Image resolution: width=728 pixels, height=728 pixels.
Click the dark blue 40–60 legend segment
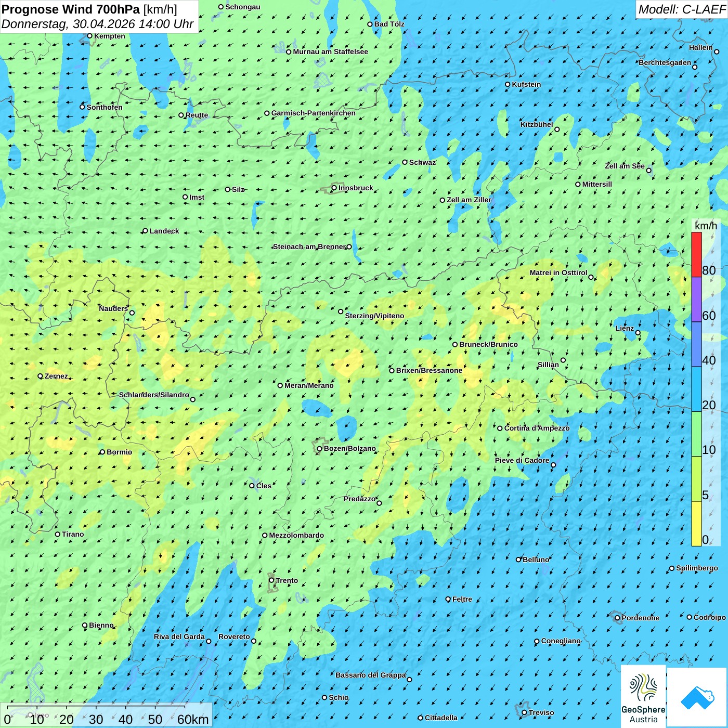coord(696,344)
